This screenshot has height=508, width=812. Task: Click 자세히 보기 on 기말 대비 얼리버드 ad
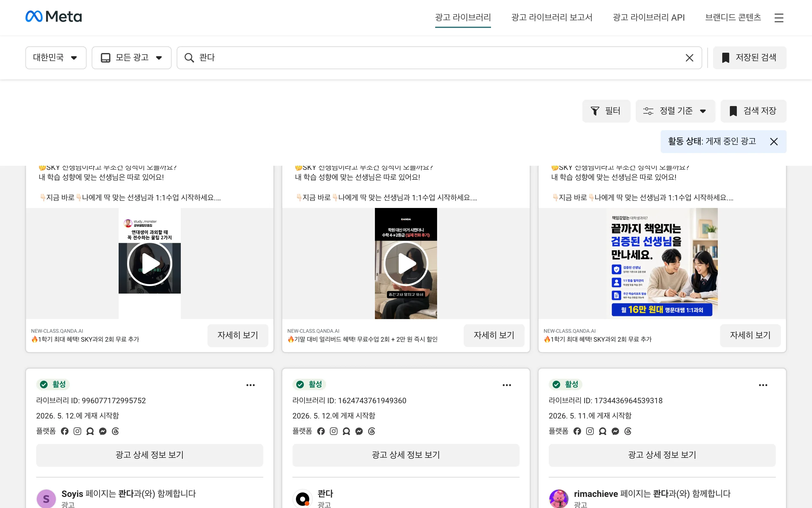point(494,335)
